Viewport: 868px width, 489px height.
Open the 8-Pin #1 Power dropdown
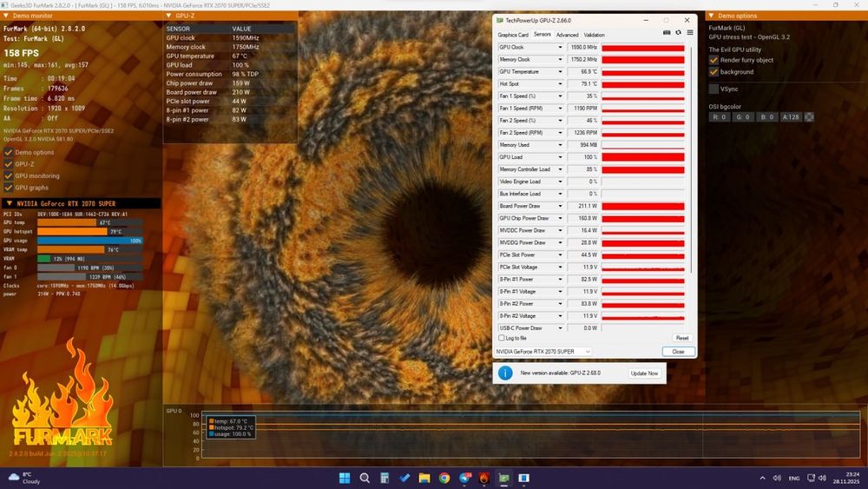click(560, 279)
